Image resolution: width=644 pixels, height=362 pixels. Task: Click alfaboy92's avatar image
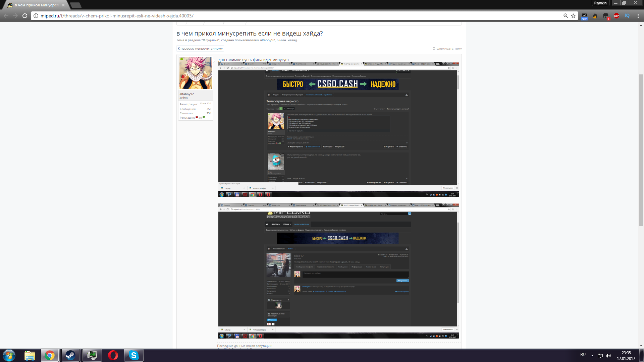coord(196,73)
